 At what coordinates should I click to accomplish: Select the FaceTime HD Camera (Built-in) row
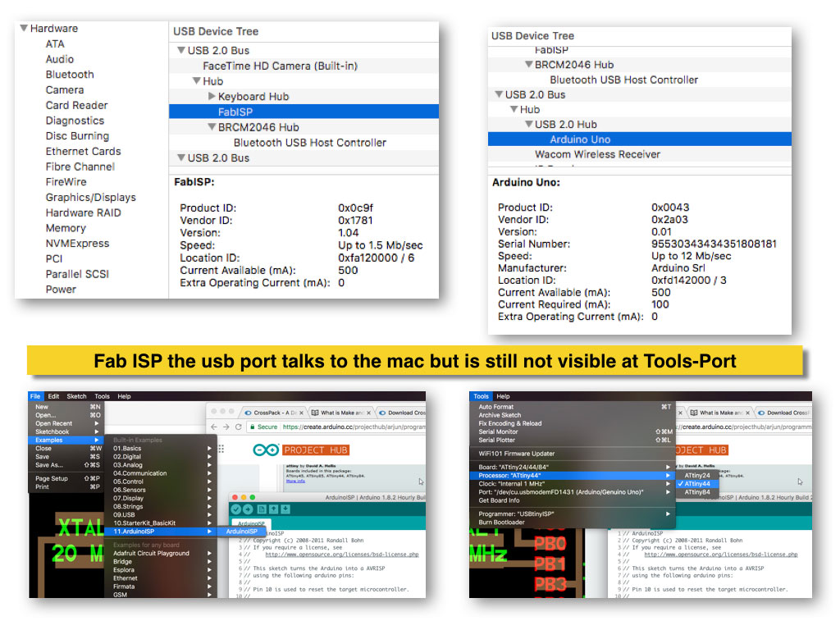pyautogui.click(x=304, y=66)
